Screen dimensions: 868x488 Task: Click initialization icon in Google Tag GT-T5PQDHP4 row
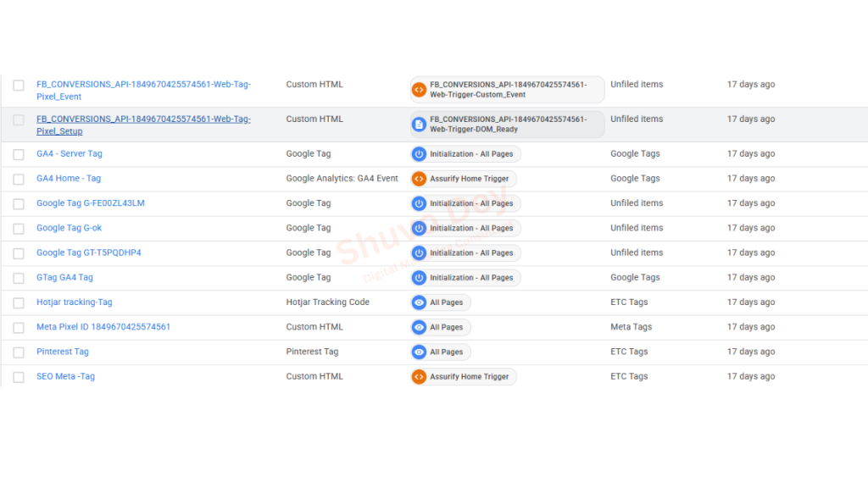coord(419,252)
